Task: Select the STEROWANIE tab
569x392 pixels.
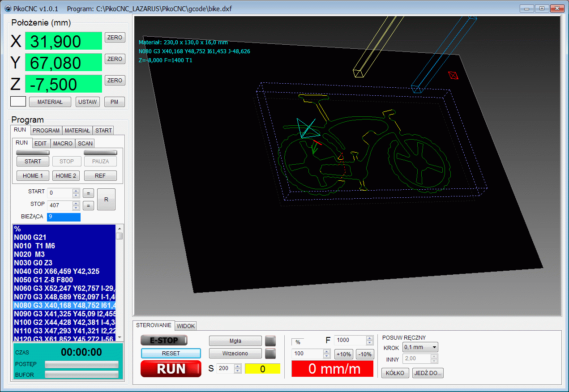Action: coord(154,325)
